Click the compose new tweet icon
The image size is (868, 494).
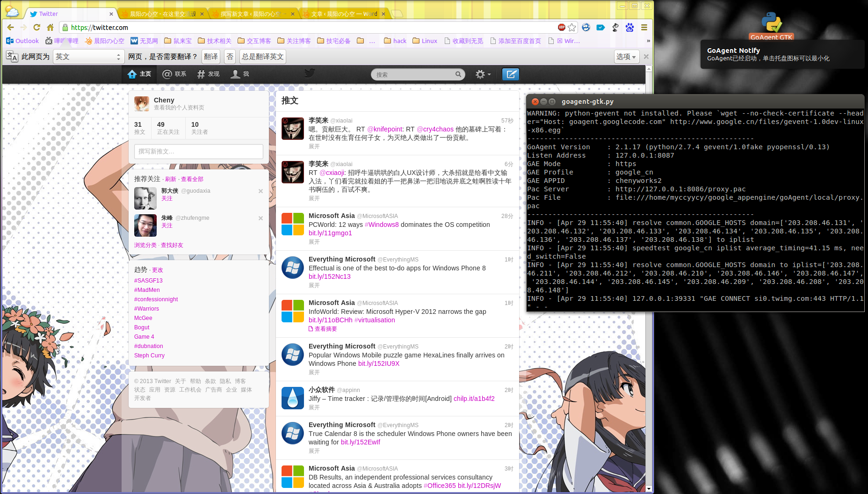(x=510, y=74)
